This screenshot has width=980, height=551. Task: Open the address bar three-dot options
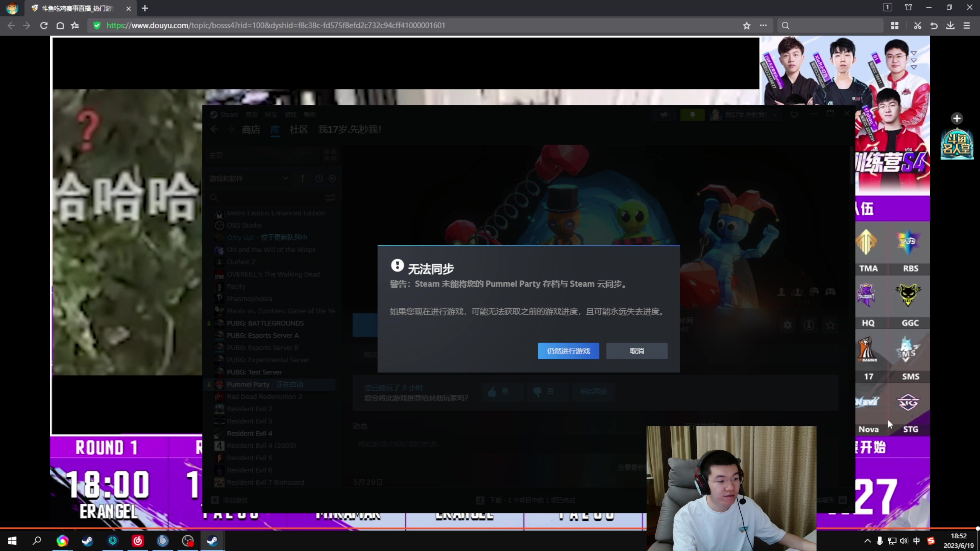763,26
